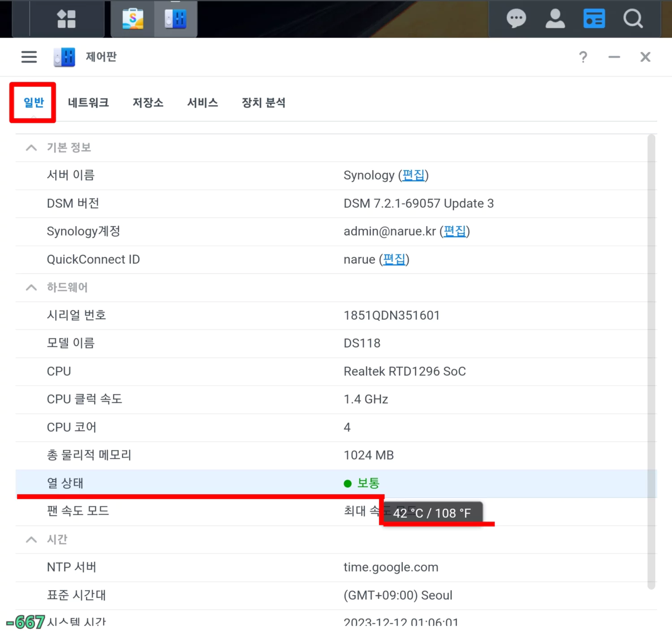The image size is (672, 637).
Task: Click the 총 물리적 메모리 label
Action: [89, 455]
